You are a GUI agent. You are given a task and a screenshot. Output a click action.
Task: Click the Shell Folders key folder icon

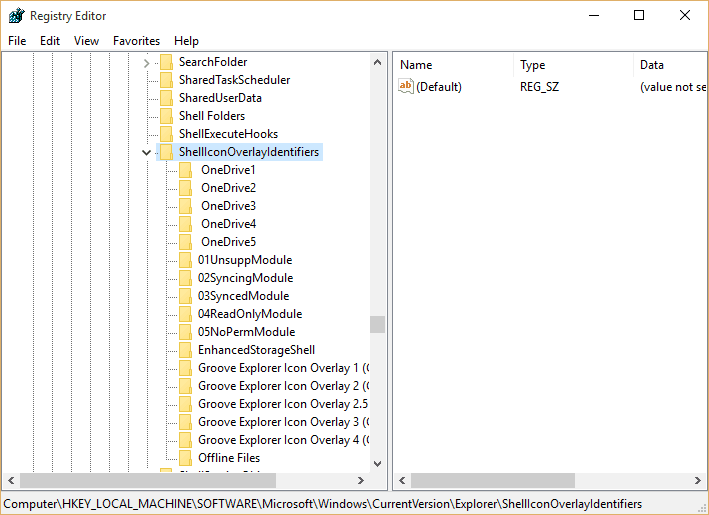166,116
